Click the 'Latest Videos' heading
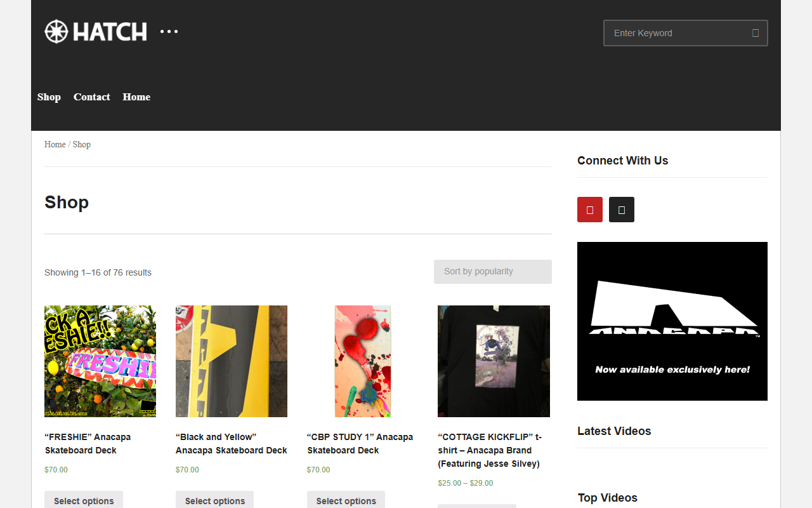This screenshot has width=812, height=508. [x=614, y=431]
